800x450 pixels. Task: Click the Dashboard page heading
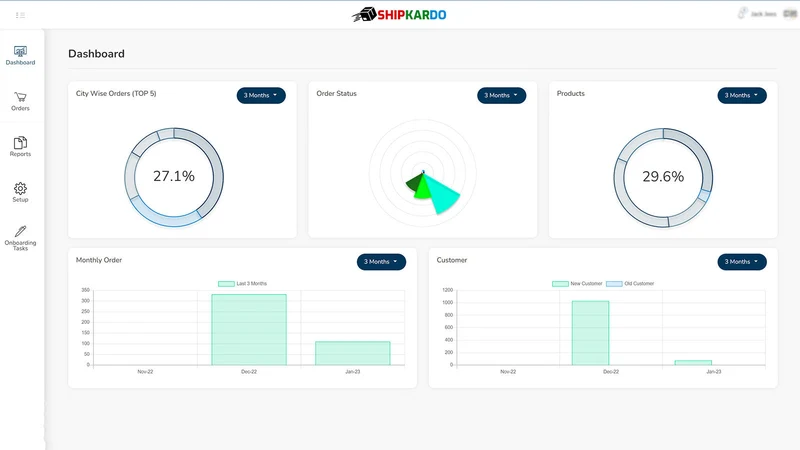96,54
